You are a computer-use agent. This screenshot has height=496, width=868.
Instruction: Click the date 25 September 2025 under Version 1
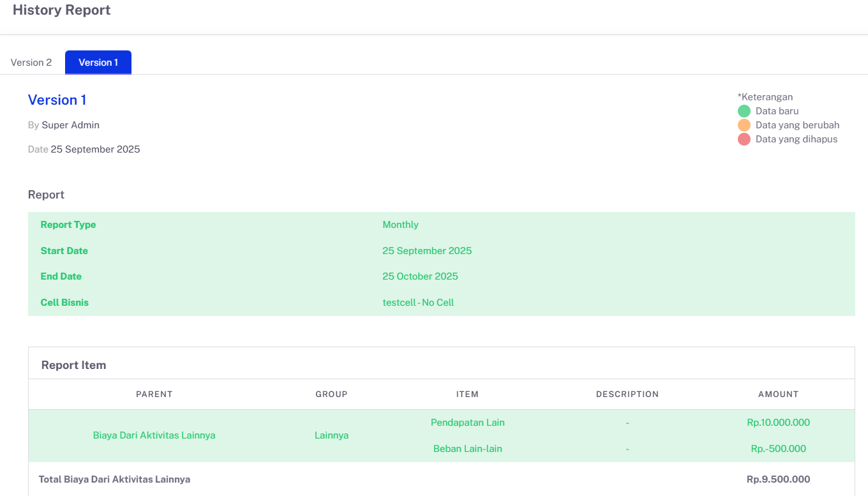(96, 149)
